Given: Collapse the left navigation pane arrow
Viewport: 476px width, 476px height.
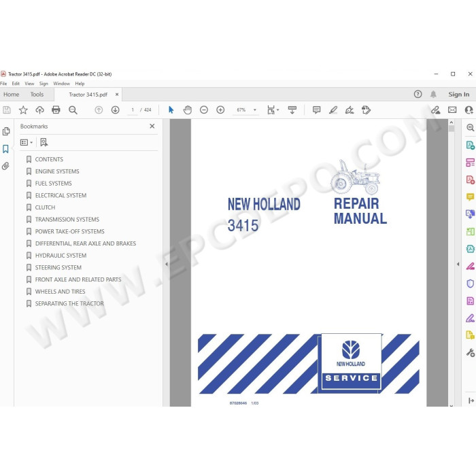Looking at the screenshot, I should tap(167, 264).
